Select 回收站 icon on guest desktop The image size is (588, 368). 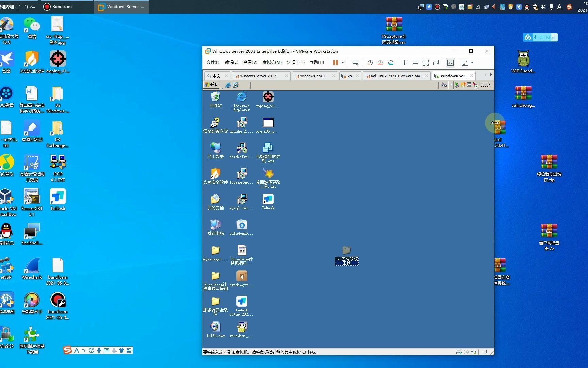pos(215,99)
